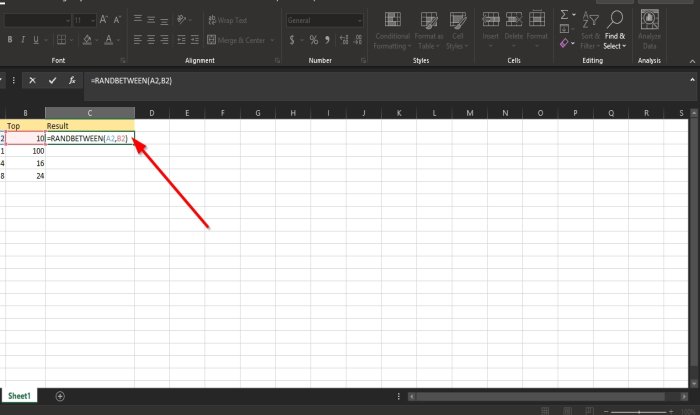Open the Merge & Center dropdown arrow
Viewport: 700px width, 415px height.
click(272, 40)
